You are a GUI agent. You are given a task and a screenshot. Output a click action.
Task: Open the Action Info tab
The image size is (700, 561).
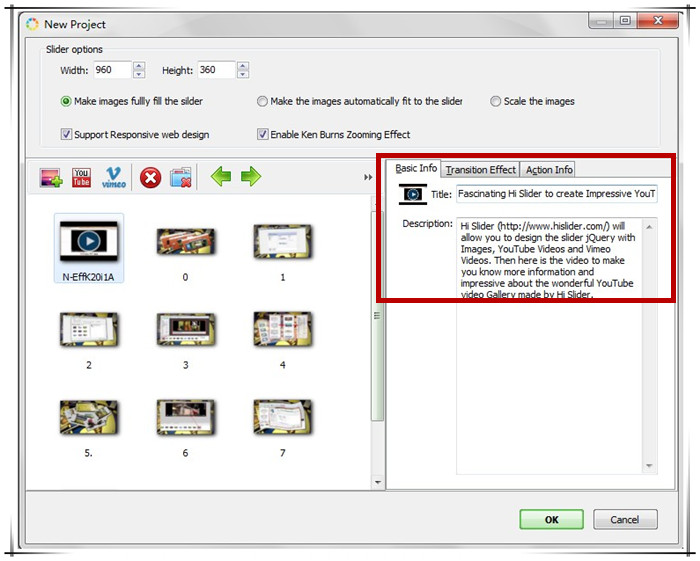[x=549, y=170]
